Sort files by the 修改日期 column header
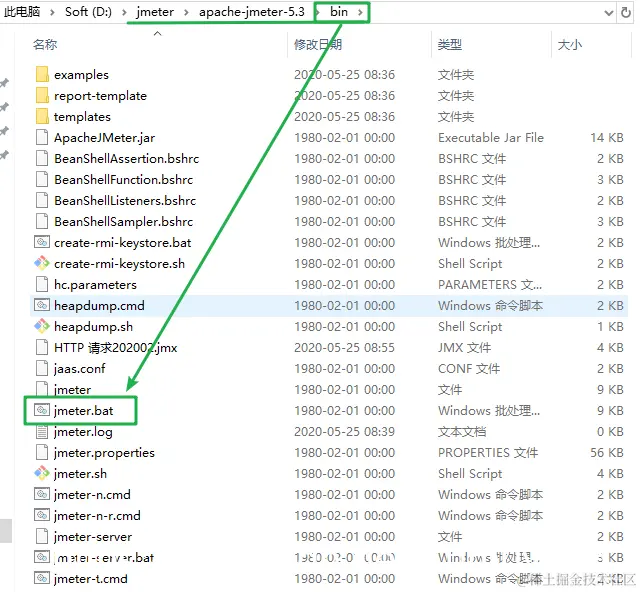Viewport: 641px width, 592px height. pyautogui.click(x=318, y=44)
